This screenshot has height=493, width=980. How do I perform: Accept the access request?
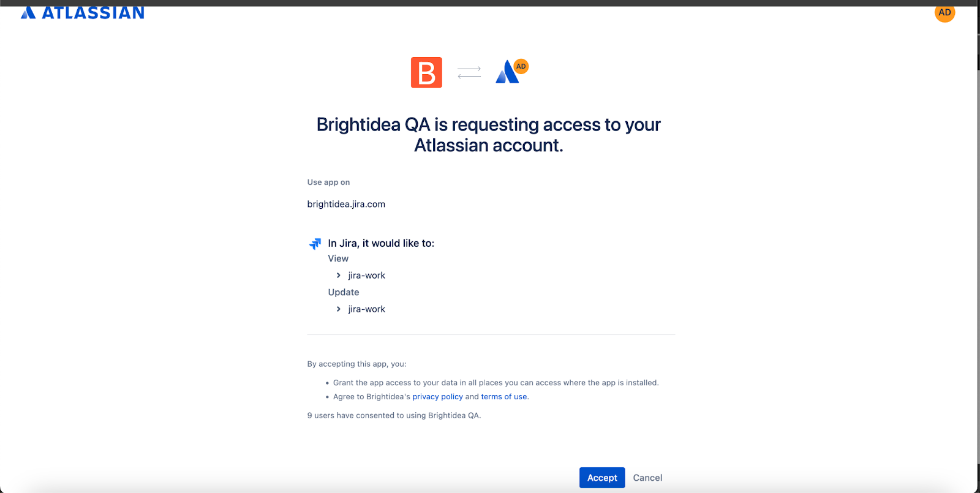(x=602, y=478)
